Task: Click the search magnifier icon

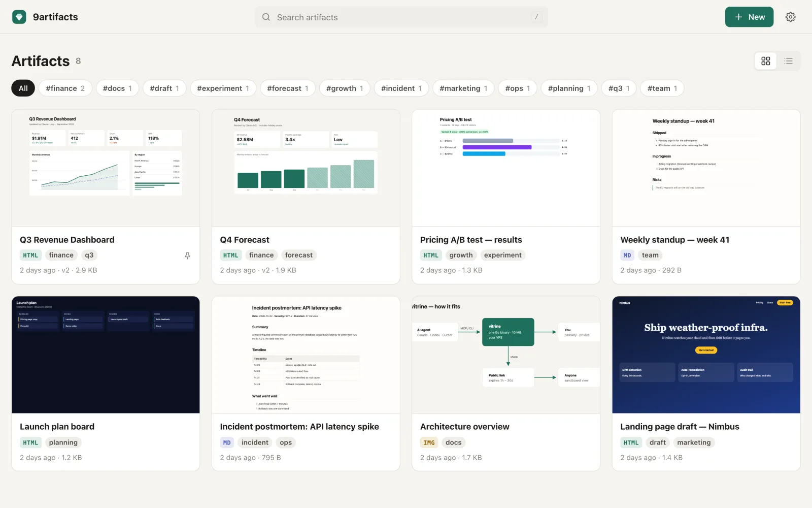Action: [x=266, y=17]
